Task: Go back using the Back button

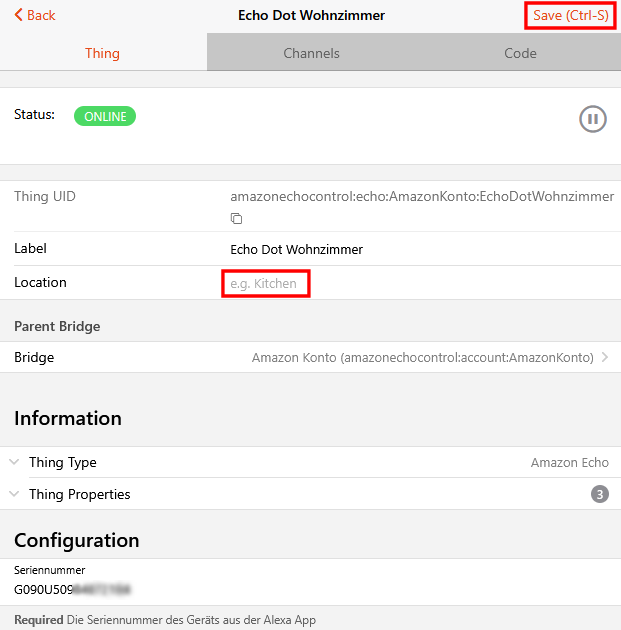Action: (35, 15)
